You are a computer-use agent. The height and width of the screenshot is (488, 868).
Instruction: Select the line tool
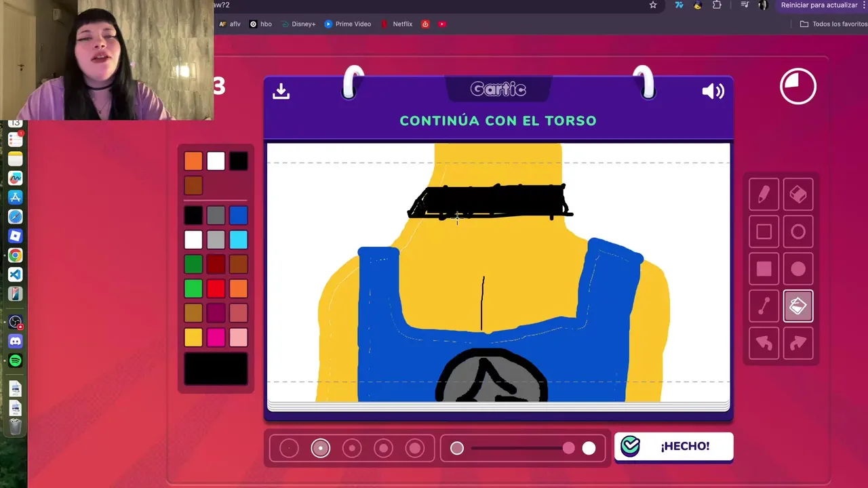click(x=764, y=306)
